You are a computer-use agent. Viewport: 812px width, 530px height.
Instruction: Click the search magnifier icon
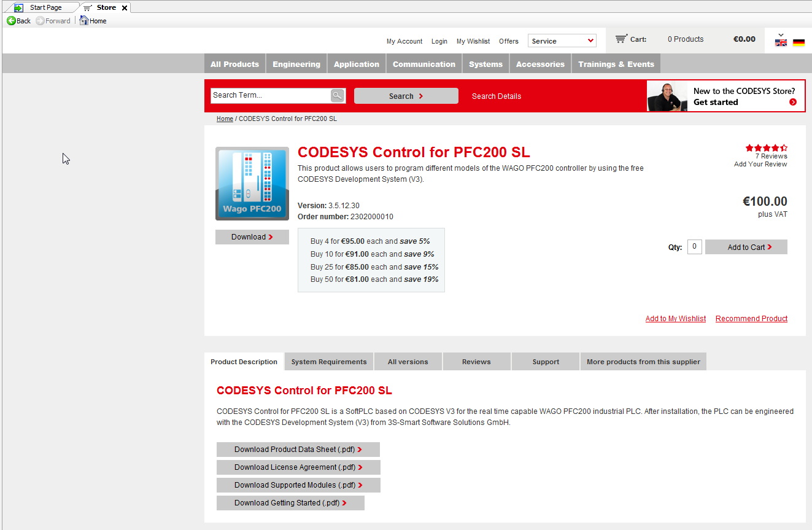tap(338, 95)
